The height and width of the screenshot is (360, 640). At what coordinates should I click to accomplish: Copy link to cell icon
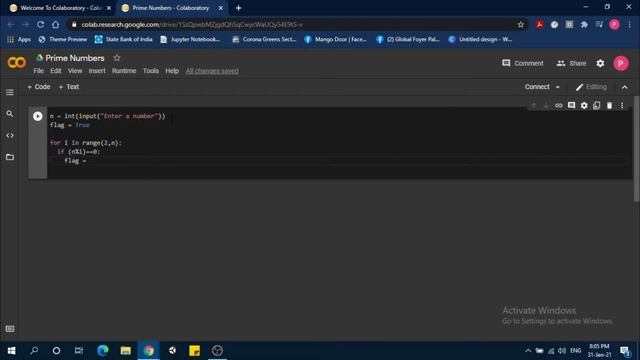pos(559,106)
